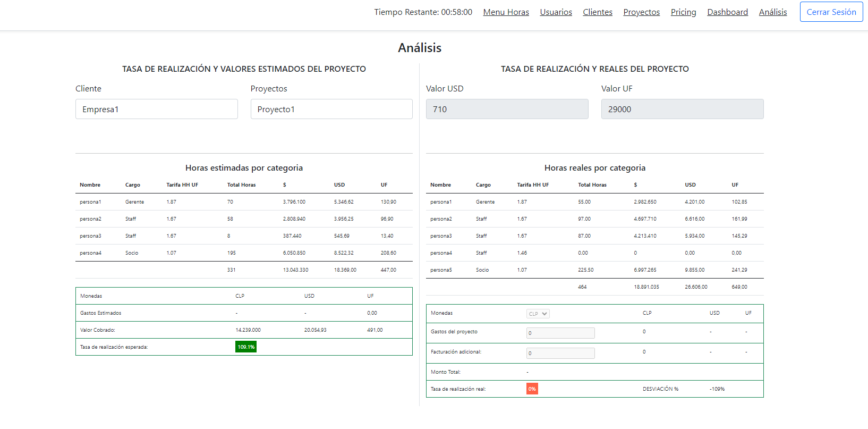Click the 'Monto Total' row label
Viewport: 868px width, 429px height.
pyautogui.click(x=445, y=372)
